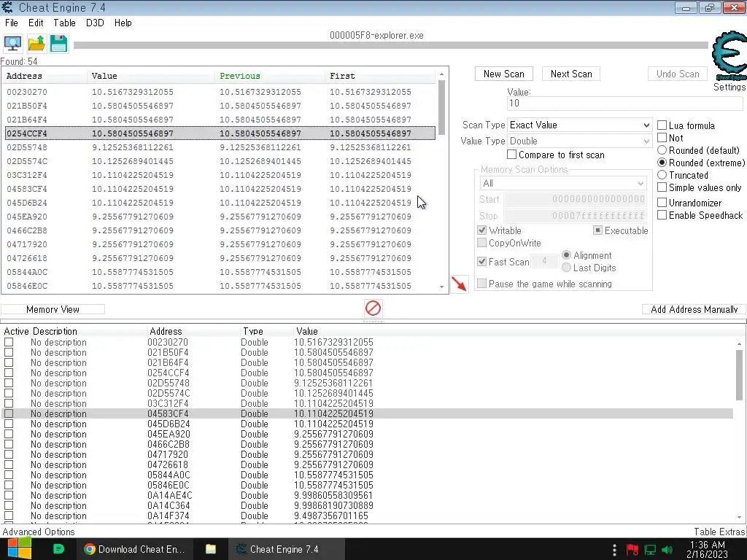Open Table Extras
This screenshot has height=560, width=747.
click(x=719, y=532)
